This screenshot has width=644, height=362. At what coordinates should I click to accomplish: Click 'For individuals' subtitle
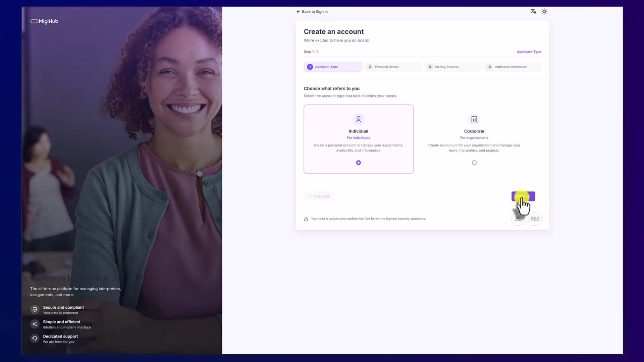tap(358, 138)
